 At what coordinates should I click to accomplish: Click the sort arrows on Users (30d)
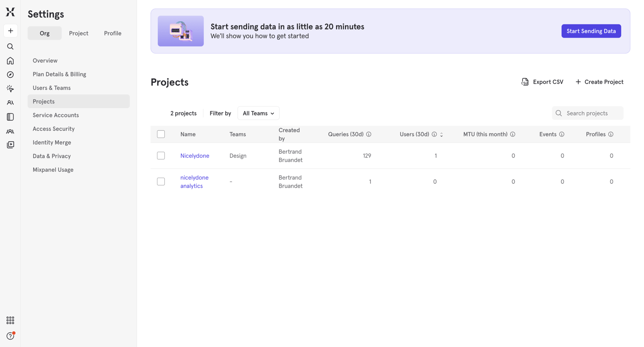(x=442, y=135)
